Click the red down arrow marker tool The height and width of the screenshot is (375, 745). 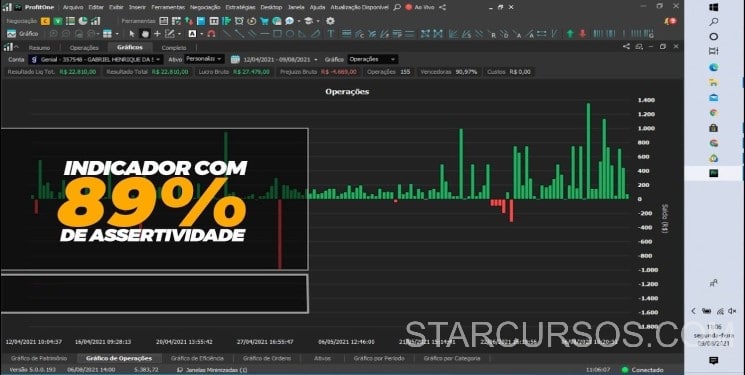[583, 34]
